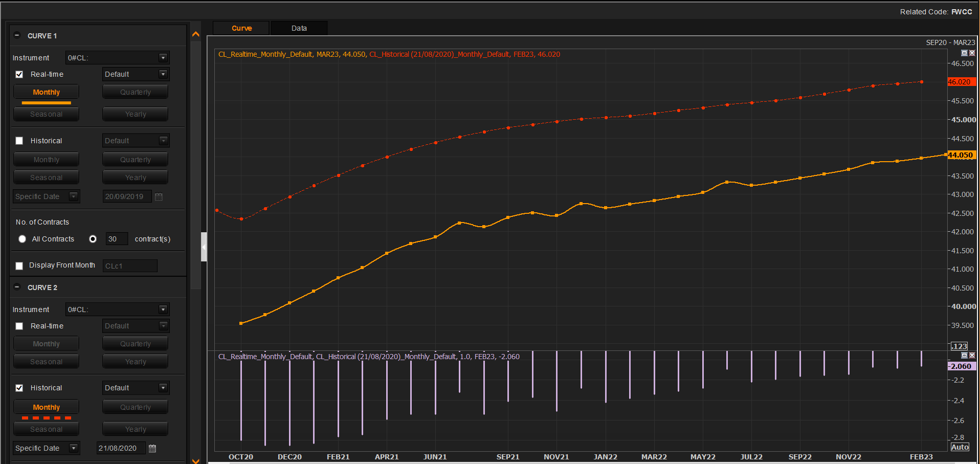This screenshot has height=464, width=980.
Task: Click the orange solid line style swatch
Action: pos(46,103)
